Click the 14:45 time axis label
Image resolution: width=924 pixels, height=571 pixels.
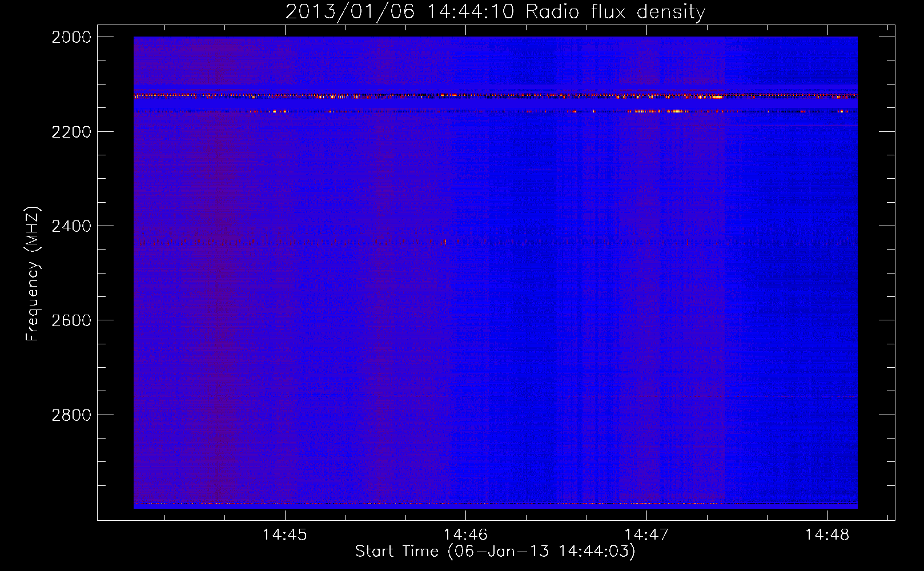(284, 535)
